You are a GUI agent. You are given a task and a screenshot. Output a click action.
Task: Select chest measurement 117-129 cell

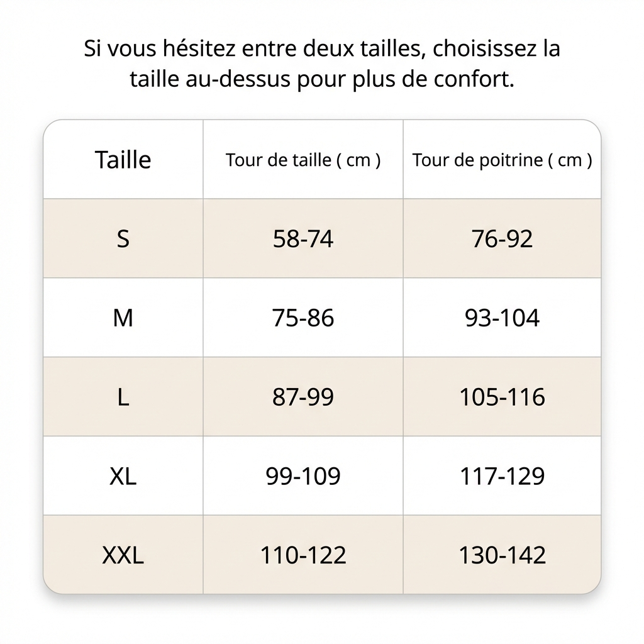click(x=502, y=476)
